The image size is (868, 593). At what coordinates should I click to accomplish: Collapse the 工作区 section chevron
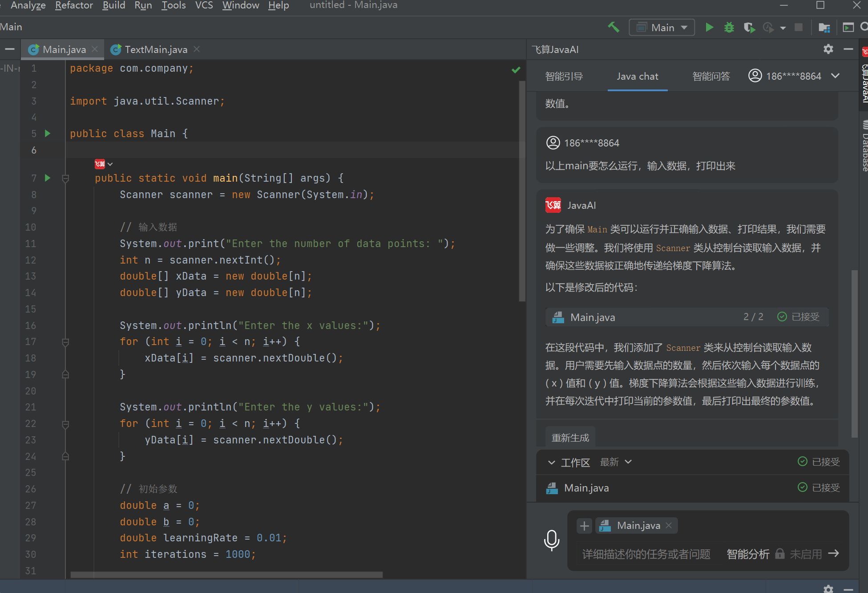[x=551, y=462]
